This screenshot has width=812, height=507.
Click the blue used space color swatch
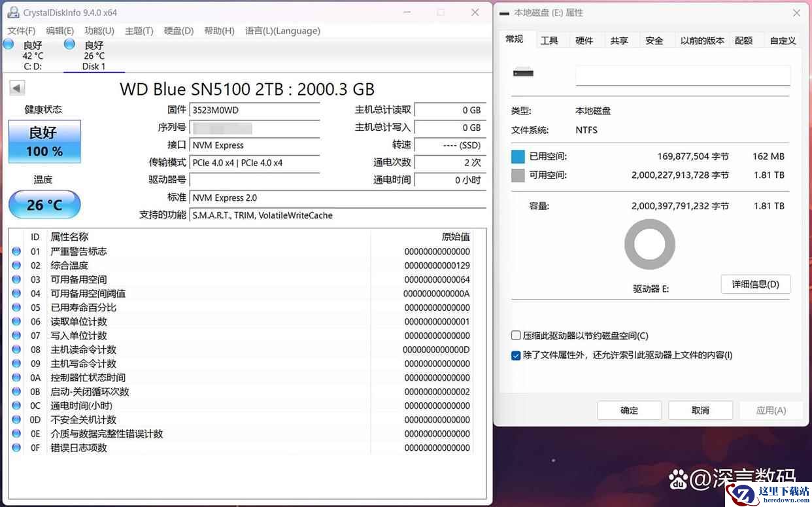(518, 157)
